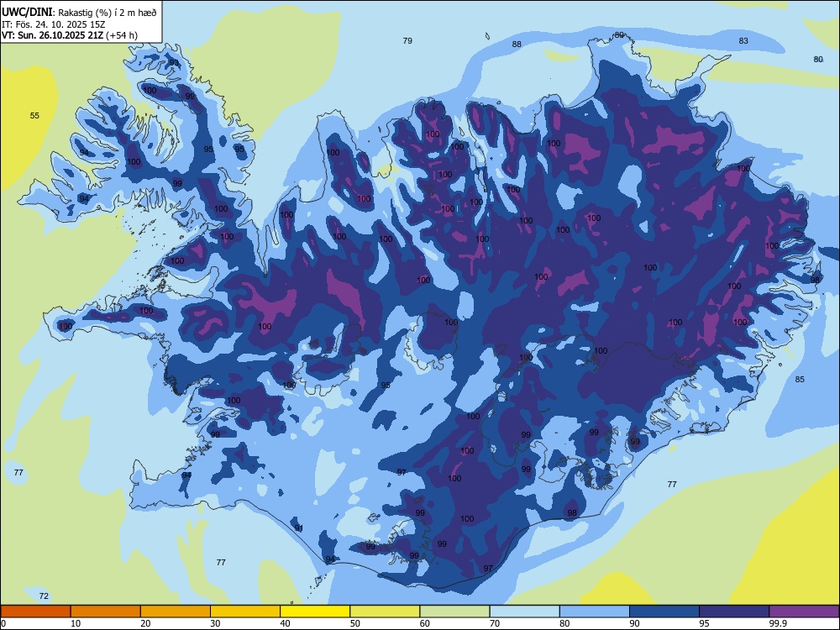Viewport: 840px width, 630px height.
Task: Click the '10' legend scale label
Action: (76, 623)
